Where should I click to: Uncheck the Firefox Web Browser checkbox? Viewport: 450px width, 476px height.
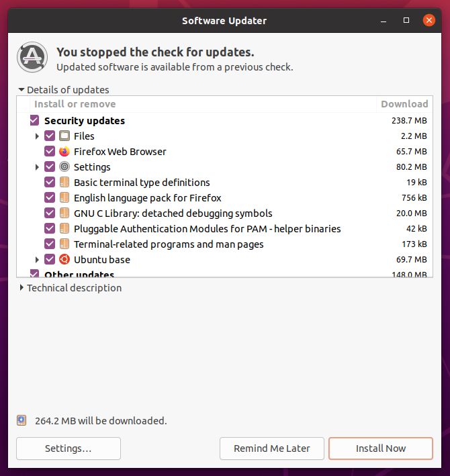pyautogui.click(x=50, y=152)
